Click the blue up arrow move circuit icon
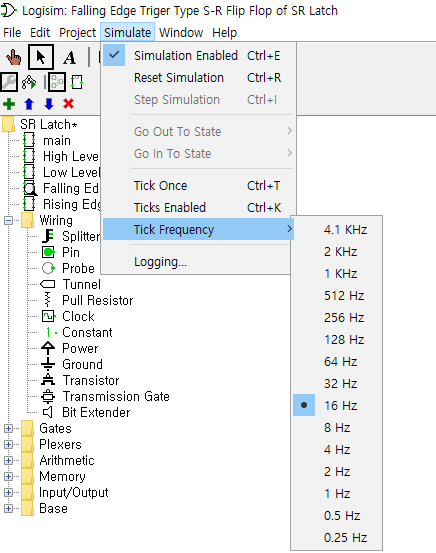This screenshot has width=436, height=553. click(29, 104)
